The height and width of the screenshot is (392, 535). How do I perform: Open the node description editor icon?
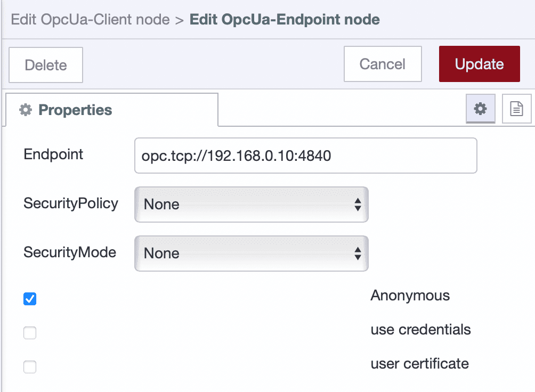(517, 109)
